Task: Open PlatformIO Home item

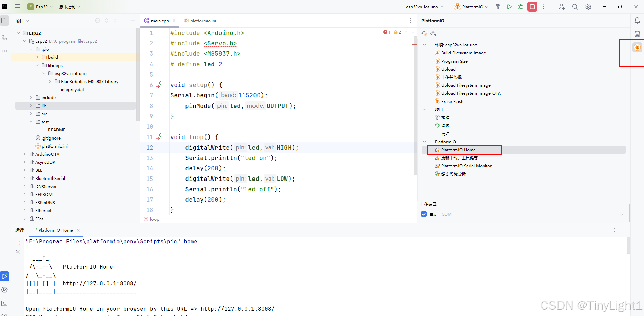Action: [x=459, y=150]
